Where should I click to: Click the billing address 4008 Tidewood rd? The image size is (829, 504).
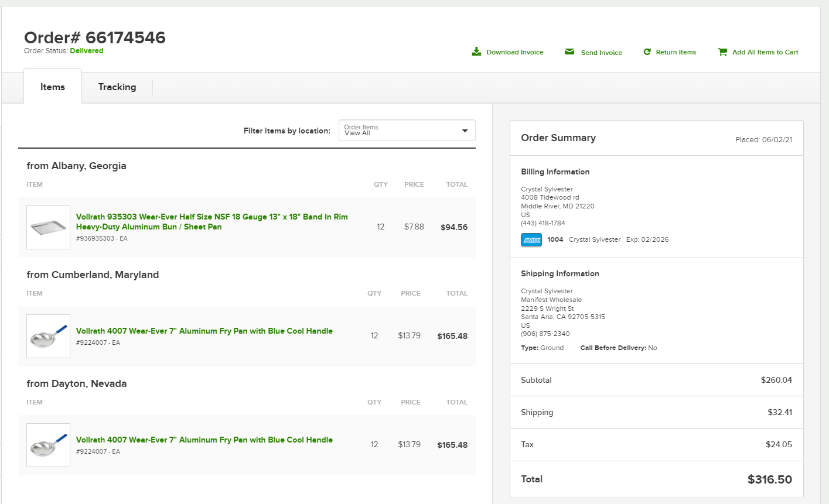pyautogui.click(x=550, y=197)
